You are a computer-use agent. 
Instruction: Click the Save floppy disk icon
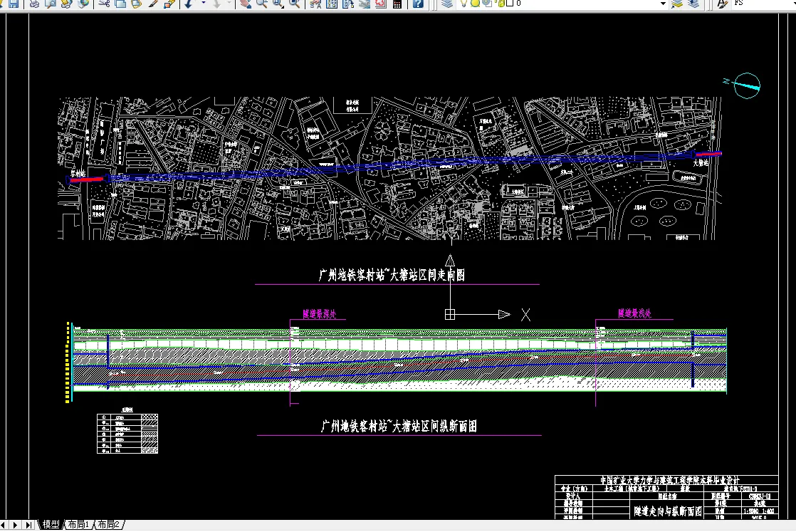click(14, 4)
